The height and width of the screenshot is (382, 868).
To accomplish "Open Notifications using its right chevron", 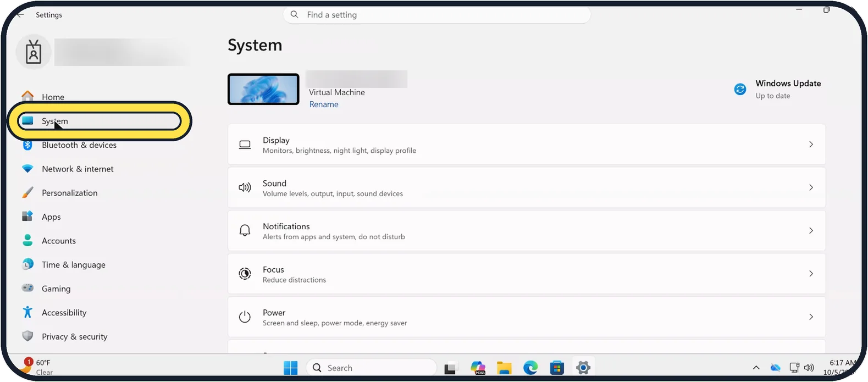I will point(811,230).
